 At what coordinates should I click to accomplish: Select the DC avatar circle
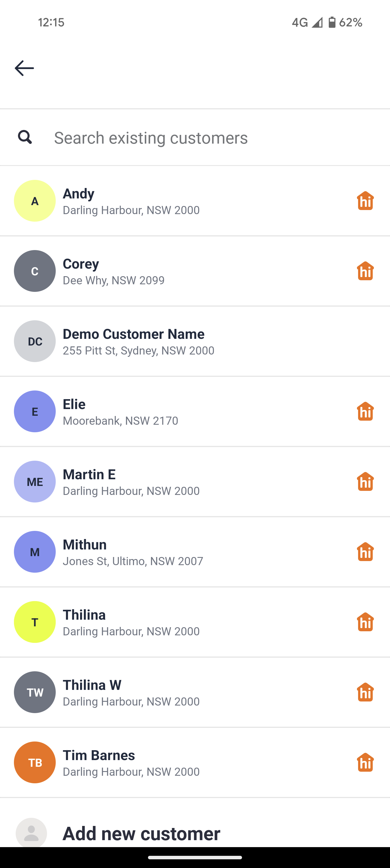tap(35, 341)
